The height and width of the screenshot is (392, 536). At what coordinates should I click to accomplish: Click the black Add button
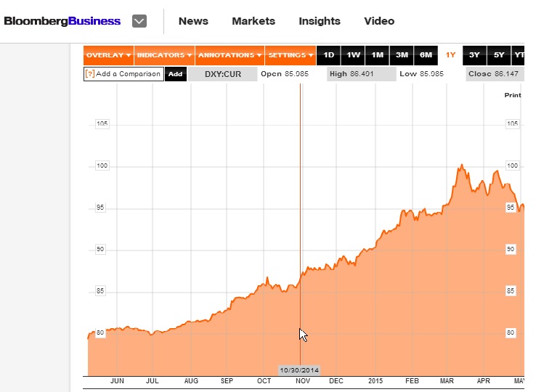[175, 74]
